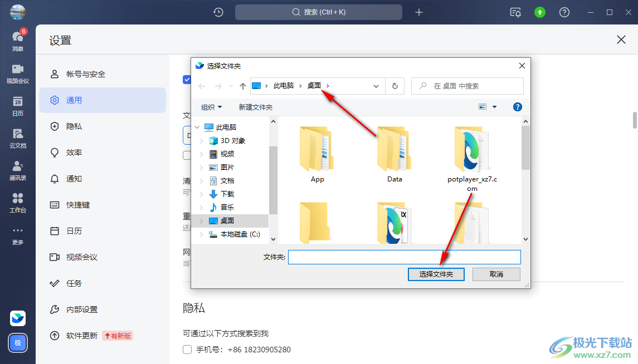This screenshot has height=364, width=638.
Task: Open the help question mark in title bar
Action: (x=564, y=12)
